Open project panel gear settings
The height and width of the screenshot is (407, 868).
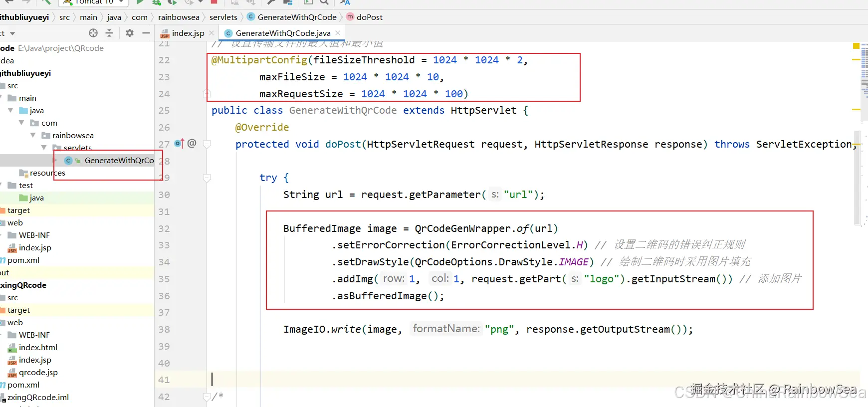[130, 33]
